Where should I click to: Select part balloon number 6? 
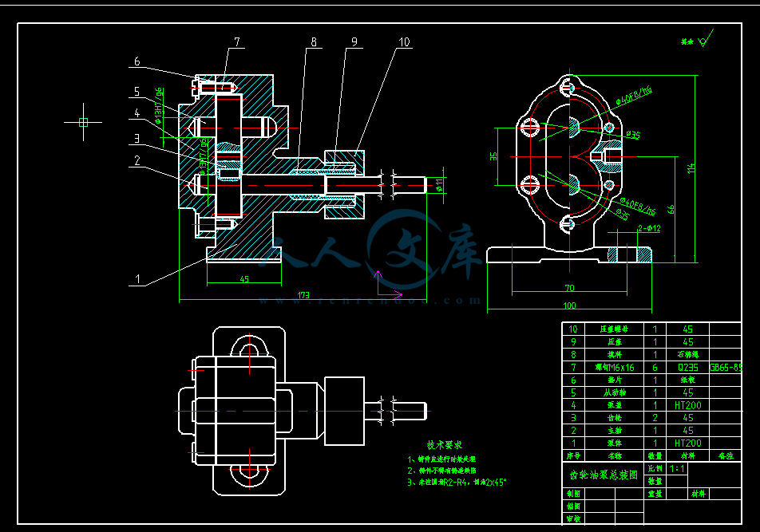137,61
